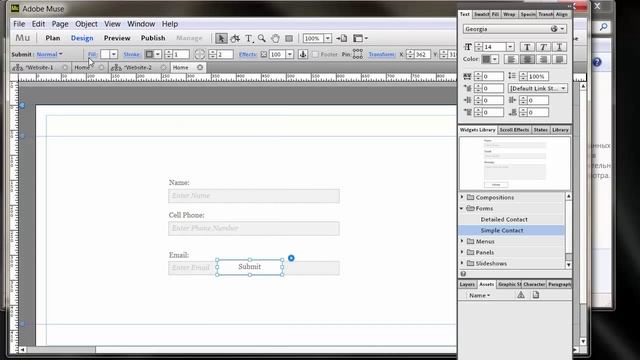The height and width of the screenshot is (360, 640).
Task: Open the Window menu
Action: tap(141, 24)
